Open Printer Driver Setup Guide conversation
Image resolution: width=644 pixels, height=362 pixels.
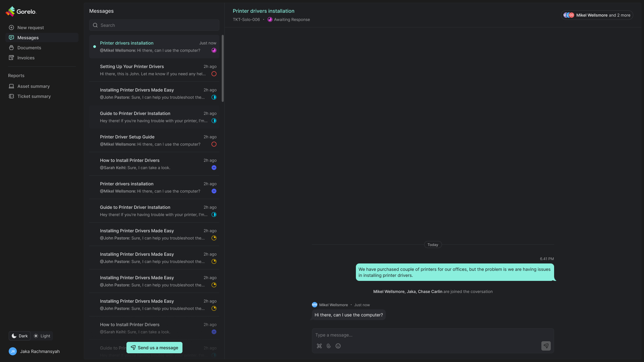[154, 140]
